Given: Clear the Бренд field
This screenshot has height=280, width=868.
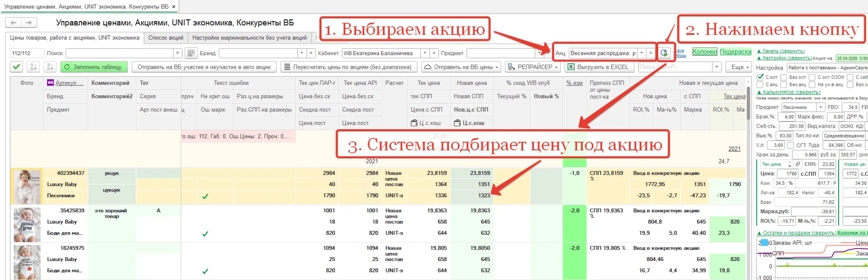Looking at the screenshot, I should point(311,53).
